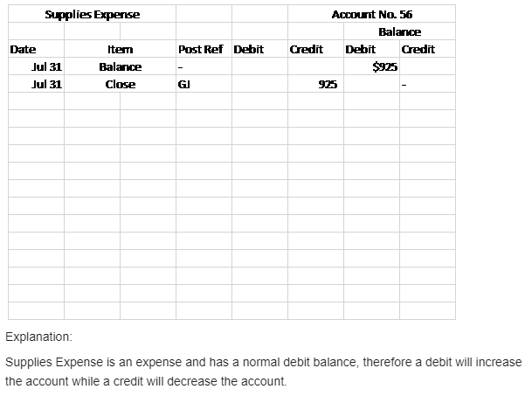
Task: Select the Jul 31 date in Close row
Action: pos(47,84)
